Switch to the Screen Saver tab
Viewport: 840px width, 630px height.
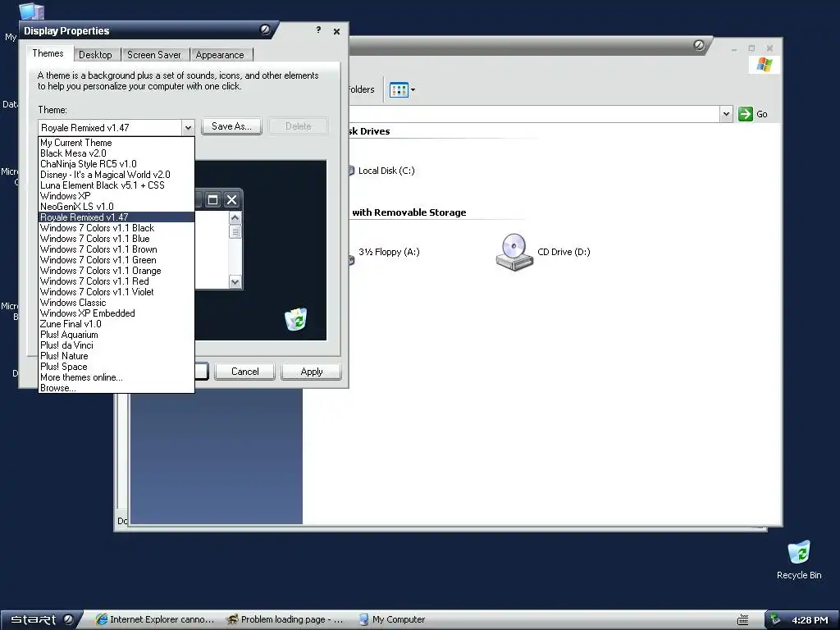153,55
